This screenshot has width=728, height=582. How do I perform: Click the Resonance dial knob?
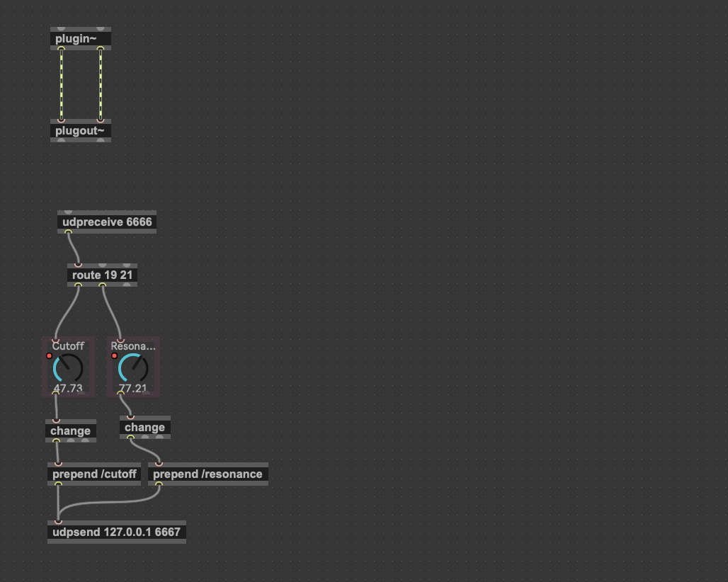click(133, 368)
